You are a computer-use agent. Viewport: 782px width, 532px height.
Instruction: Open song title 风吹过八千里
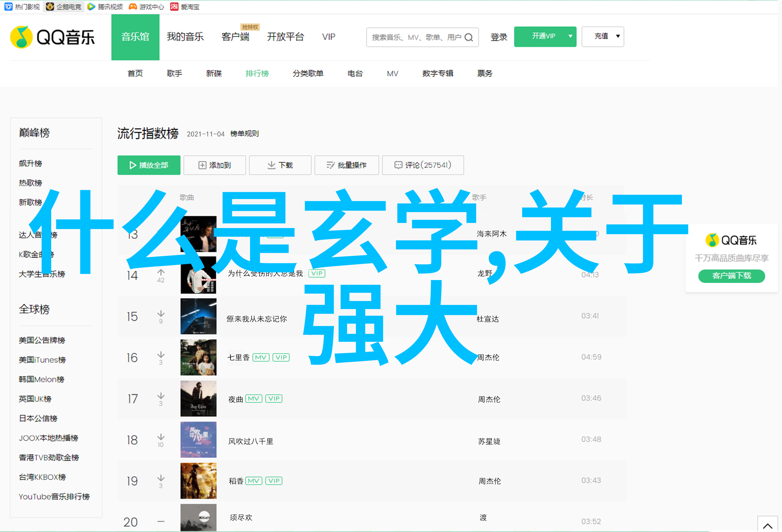[x=251, y=441]
